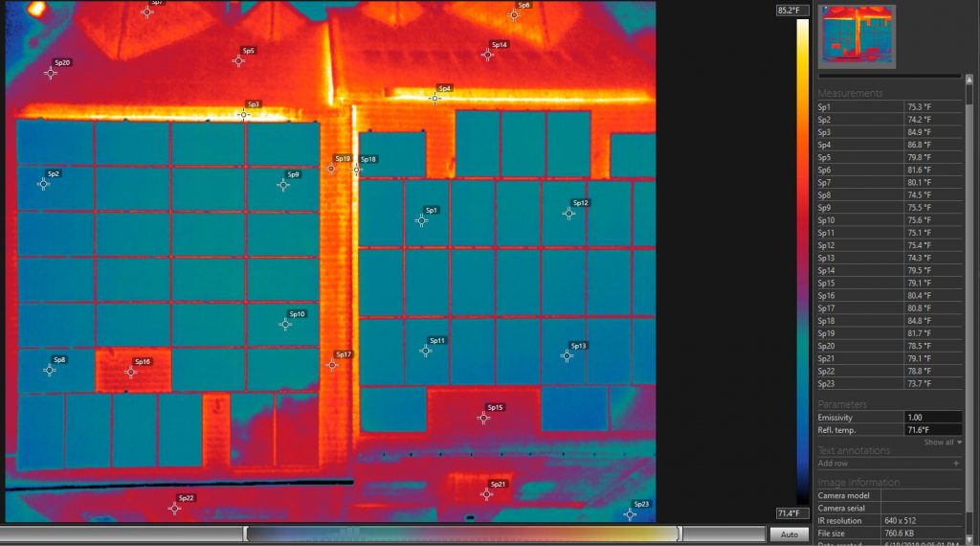Select the Sp16 spot marker on thermal image
Screen dimensions: 980x546
[130, 372]
